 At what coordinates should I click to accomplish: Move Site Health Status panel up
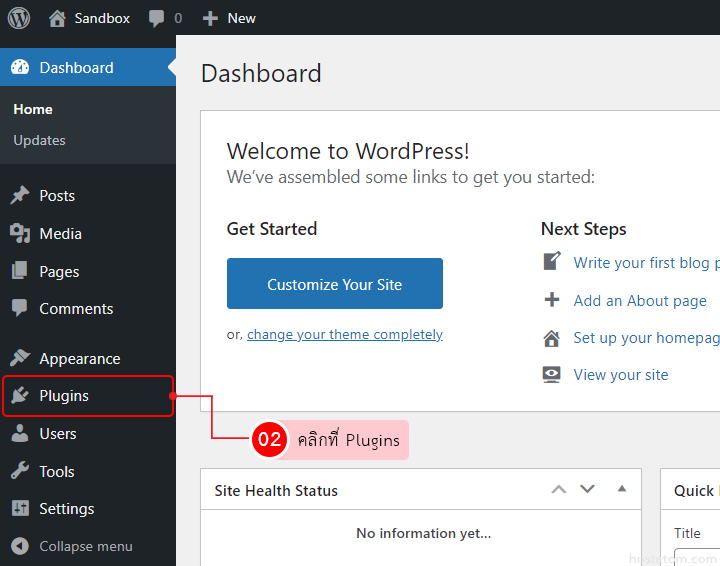pyautogui.click(x=559, y=490)
